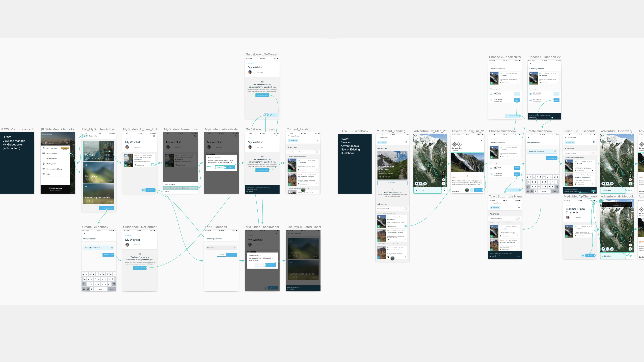Click My Guidebooks book icon in side menu

pyautogui.click(x=43, y=153)
